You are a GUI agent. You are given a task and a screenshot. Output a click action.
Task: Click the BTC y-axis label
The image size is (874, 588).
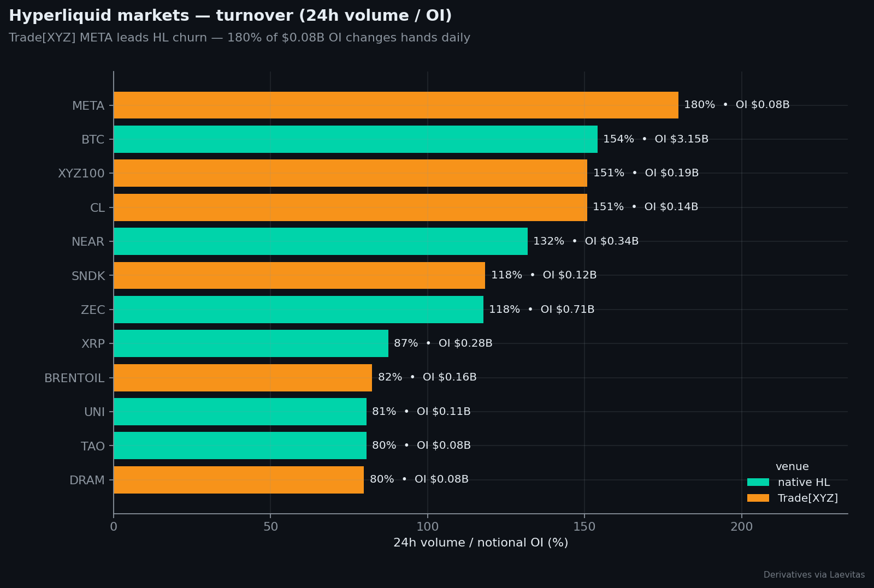click(93, 140)
